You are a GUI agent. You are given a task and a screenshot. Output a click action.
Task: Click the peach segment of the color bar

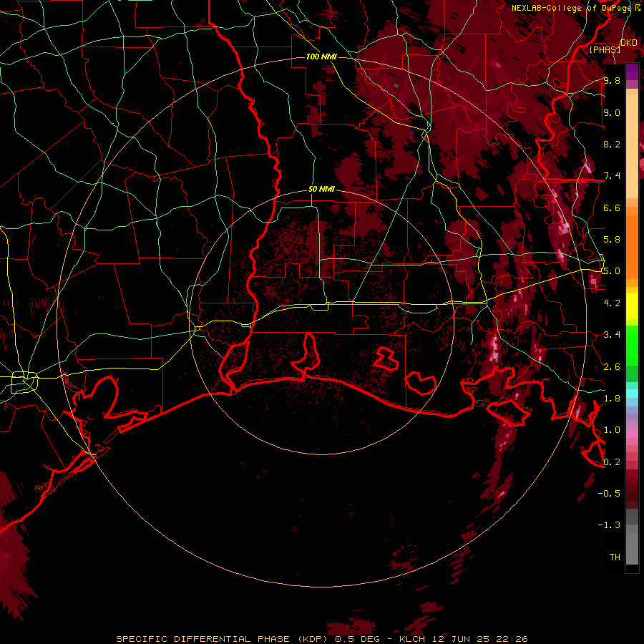[x=632, y=144]
